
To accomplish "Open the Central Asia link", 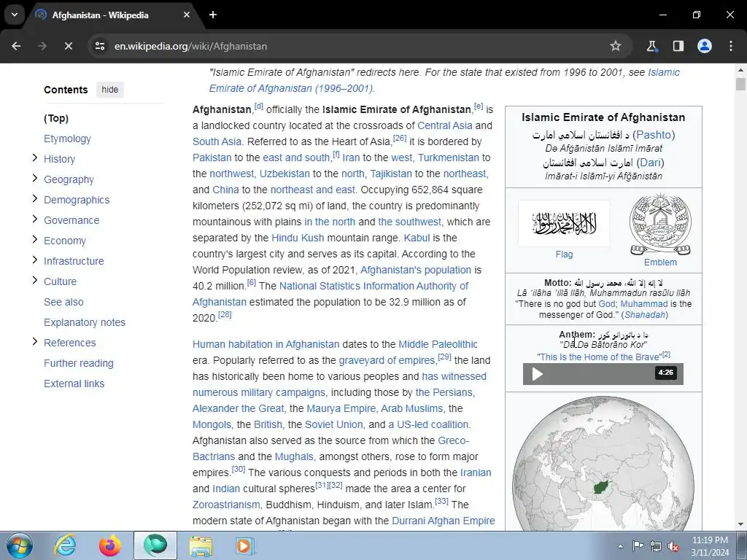I will 444,125.
